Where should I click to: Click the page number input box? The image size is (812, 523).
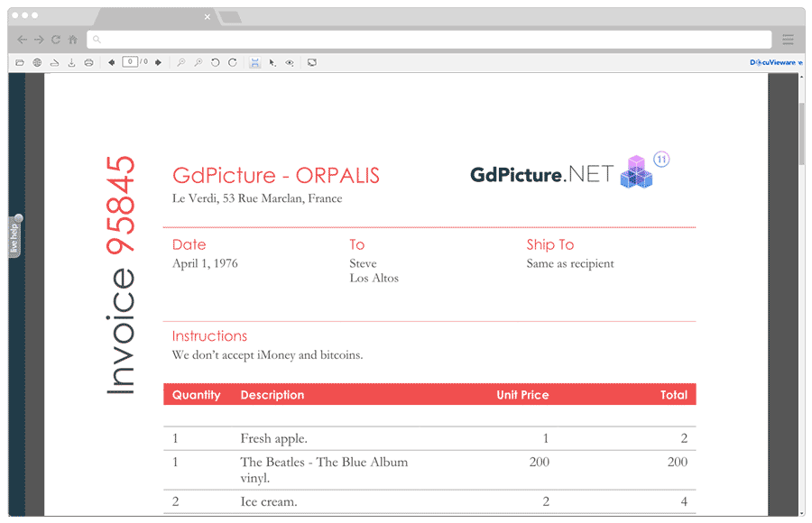click(129, 62)
